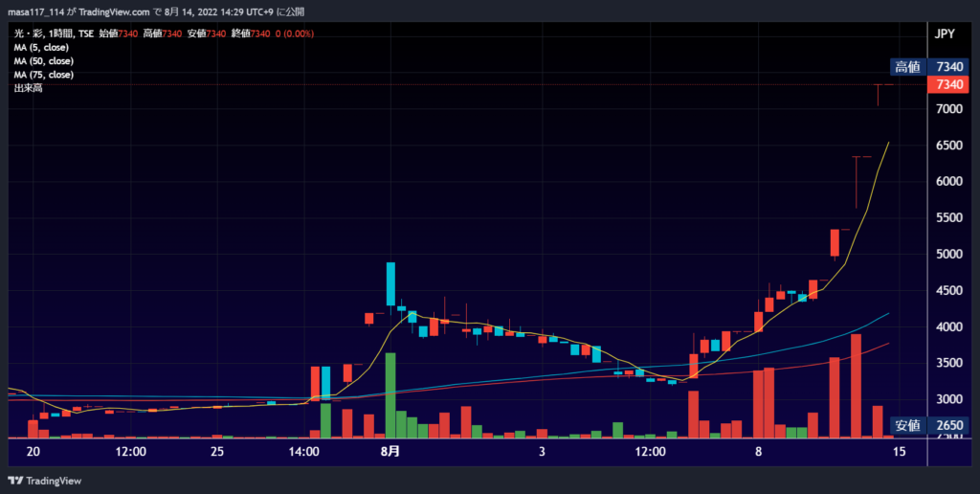Click the 4500 price axis label

pos(949,291)
